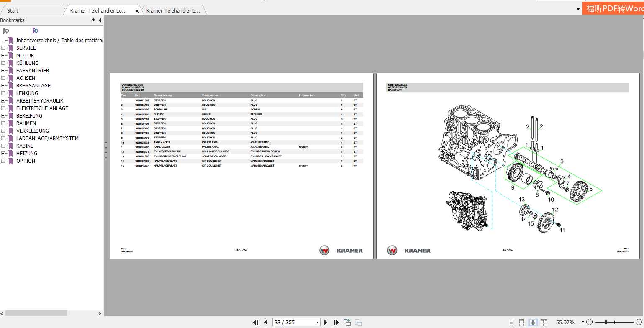Zoom in with the plus button
644x328 pixels.
pyautogui.click(x=638, y=322)
